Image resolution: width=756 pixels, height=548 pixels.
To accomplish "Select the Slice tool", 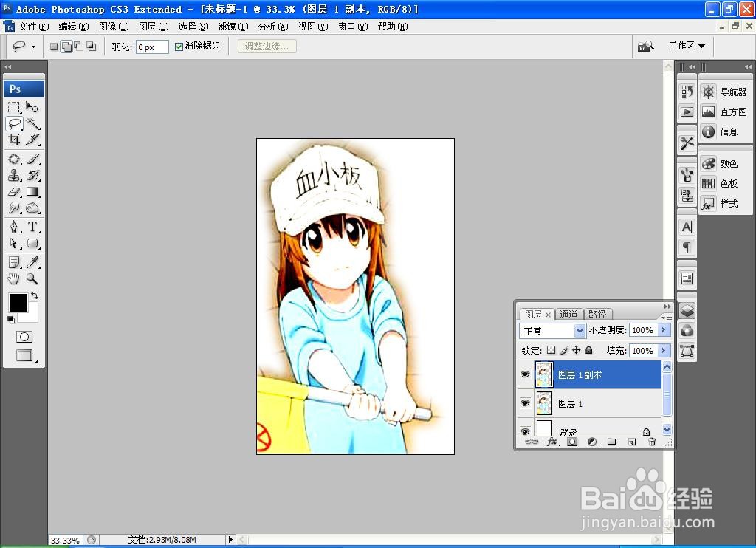I will click(32, 140).
